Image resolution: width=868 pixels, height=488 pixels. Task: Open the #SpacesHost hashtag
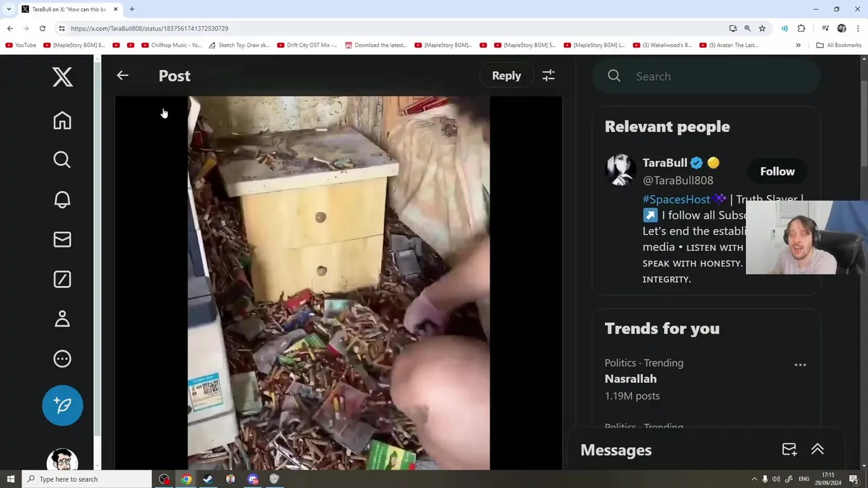676,199
